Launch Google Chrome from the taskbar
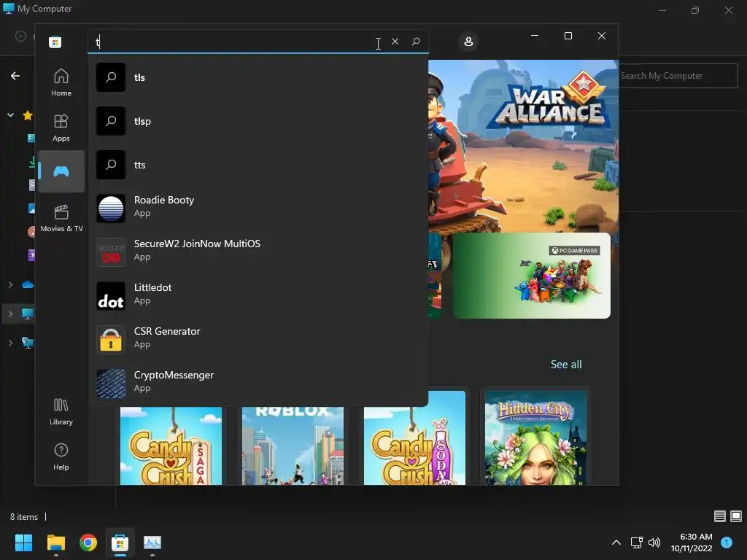The width and height of the screenshot is (747, 560). (88, 542)
